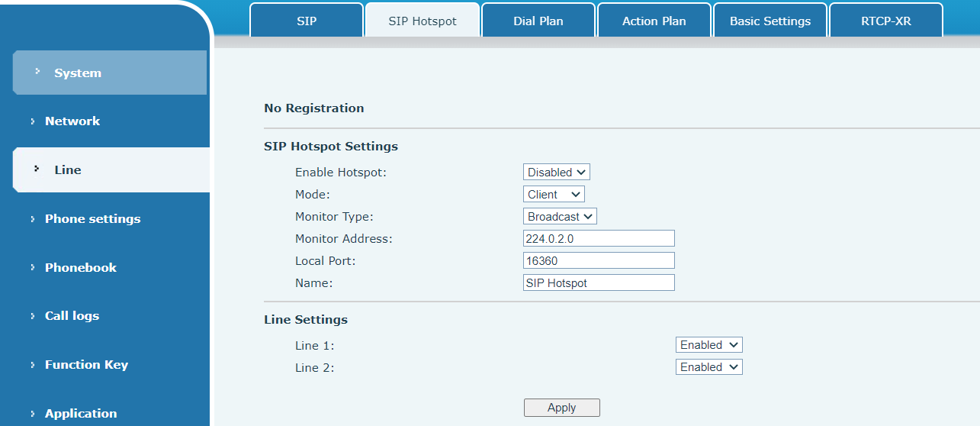Click the Enable Hotspot label

click(x=341, y=173)
